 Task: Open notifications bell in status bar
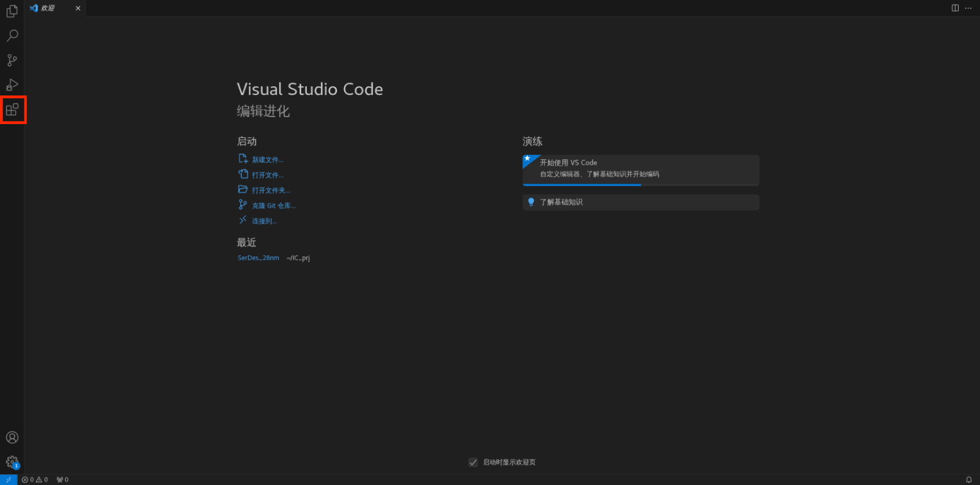tap(969, 479)
